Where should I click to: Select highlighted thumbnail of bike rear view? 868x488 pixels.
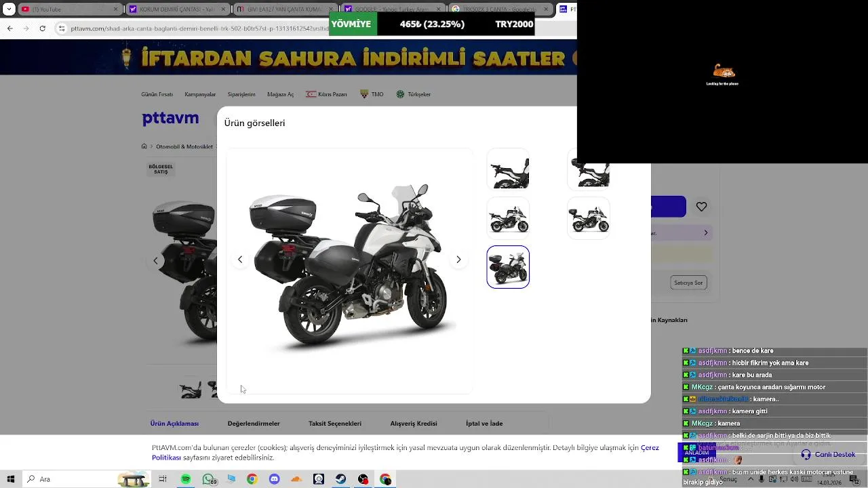[508, 267]
